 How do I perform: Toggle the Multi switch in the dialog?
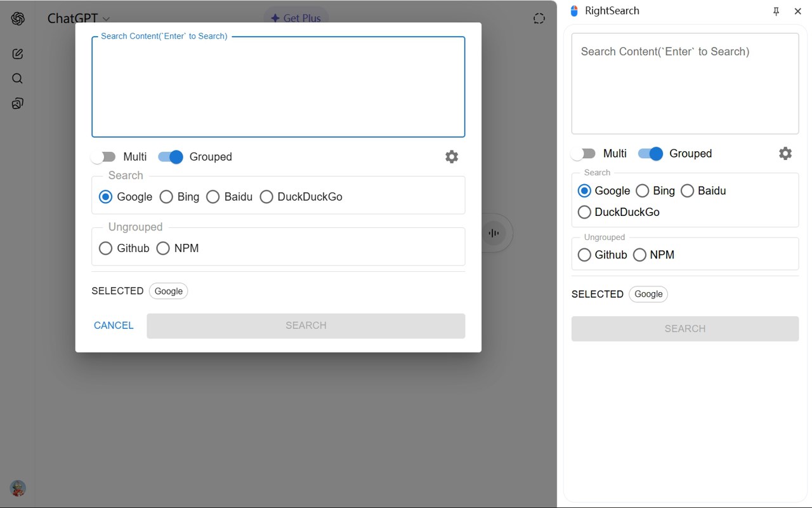coord(103,157)
